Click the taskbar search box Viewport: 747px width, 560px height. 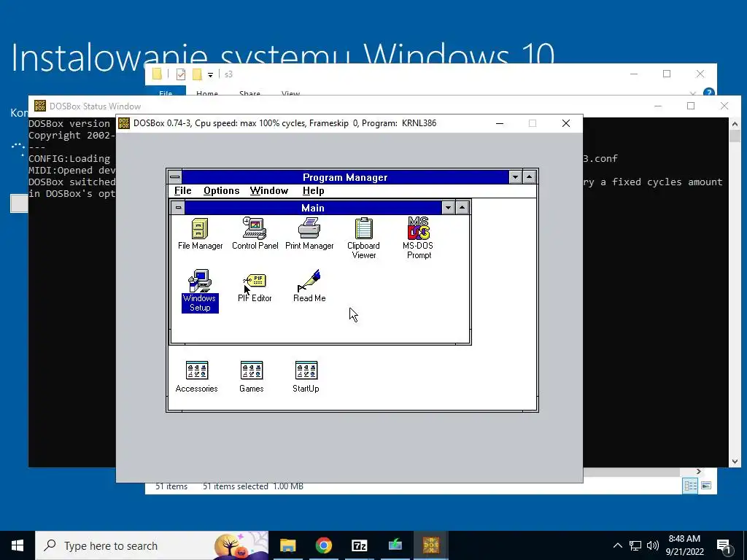152,545
